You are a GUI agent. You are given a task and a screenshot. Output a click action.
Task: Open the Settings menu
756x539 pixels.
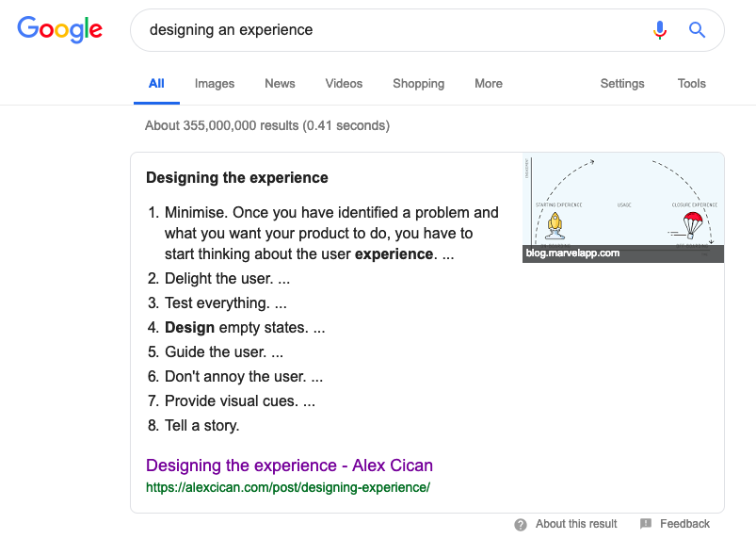point(622,84)
